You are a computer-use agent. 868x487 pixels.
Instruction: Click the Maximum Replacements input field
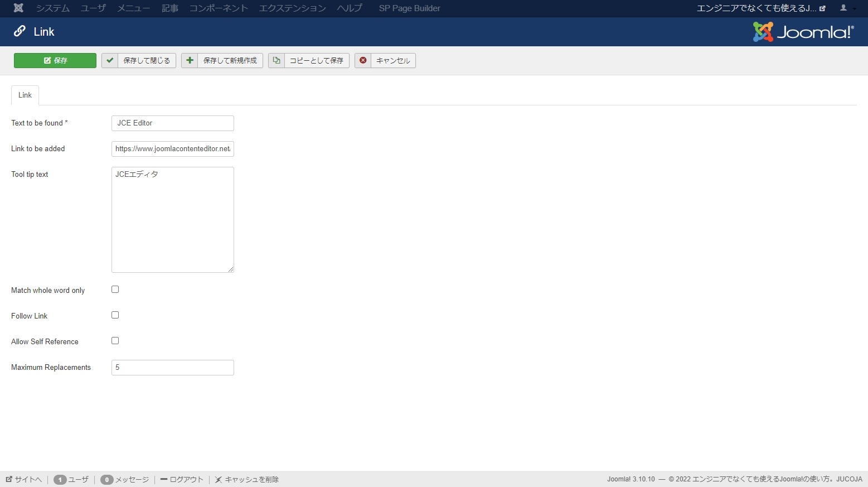pyautogui.click(x=173, y=368)
